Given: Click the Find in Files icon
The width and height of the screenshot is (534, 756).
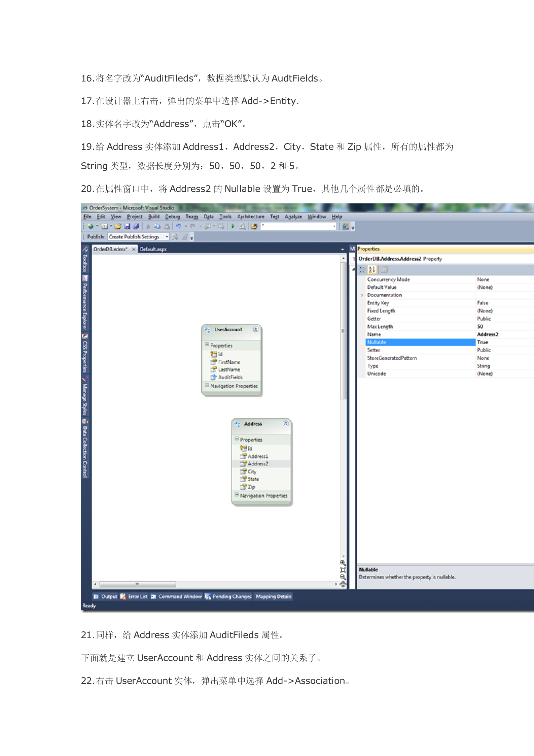Looking at the screenshot, I should 254,226.
